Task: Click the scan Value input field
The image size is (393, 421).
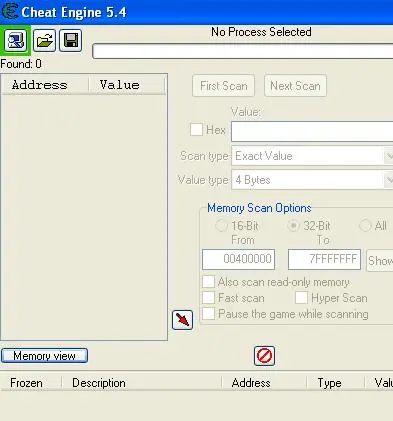Action: pyautogui.click(x=312, y=131)
